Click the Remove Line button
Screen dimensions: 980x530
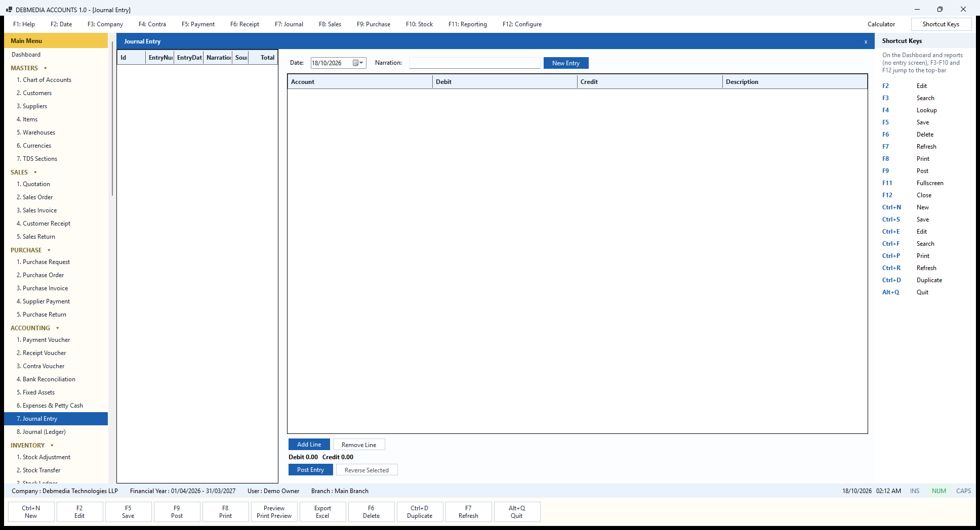[359, 445]
